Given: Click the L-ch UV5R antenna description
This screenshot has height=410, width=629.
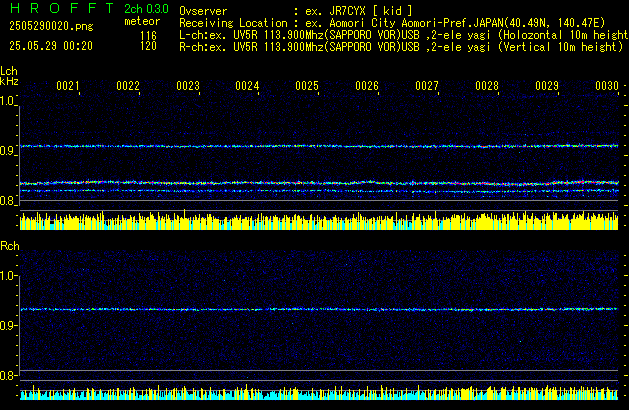Looking at the screenshot, I should [x=404, y=35].
